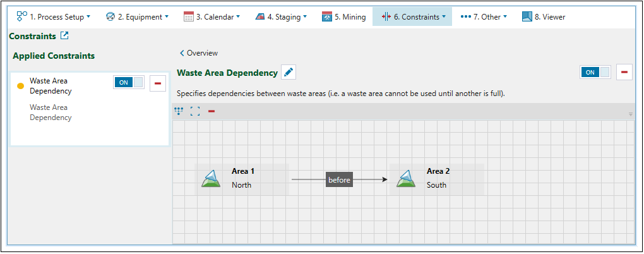The width and height of the screenshot is (644, 254).
Task: Click grey Waste Area Dependency subtitle
Action: point(51,112)
